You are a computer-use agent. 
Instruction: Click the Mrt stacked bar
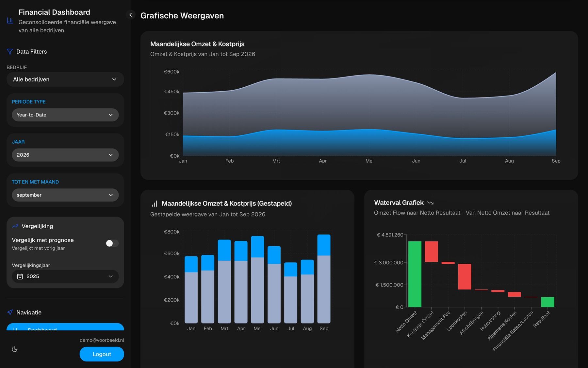pyautogui.click(x=224, y=281)
